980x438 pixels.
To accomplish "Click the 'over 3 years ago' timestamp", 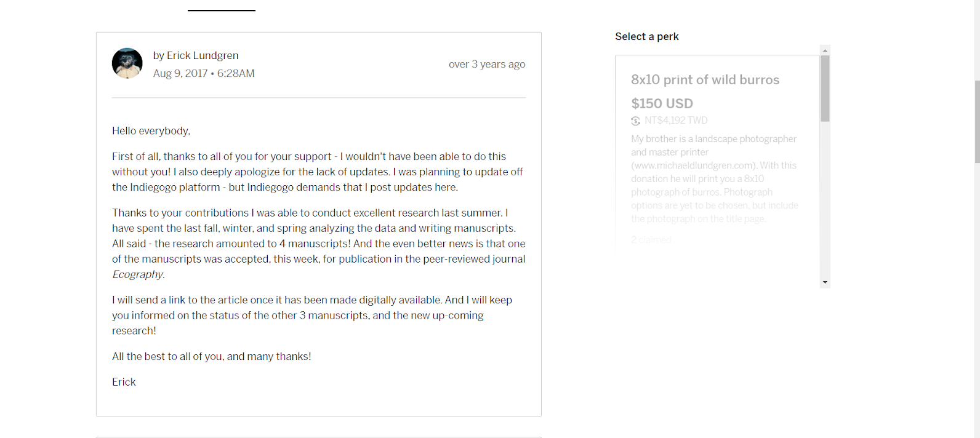I will pyautogui.click(x=487, y=64).
